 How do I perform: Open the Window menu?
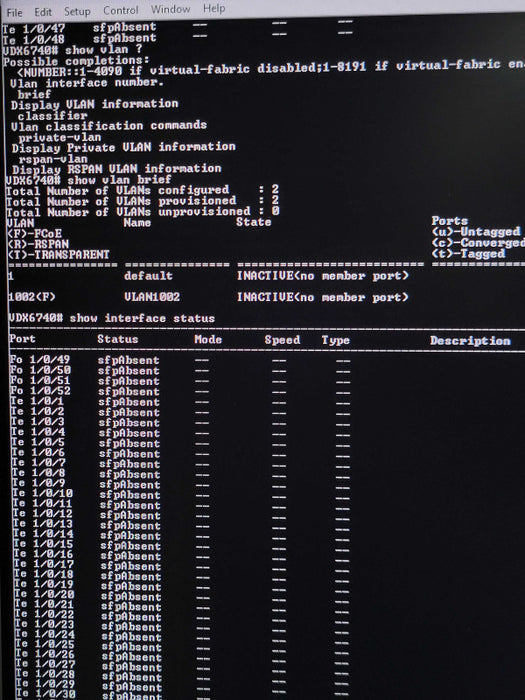pyautogui.click(x=170, y=9)
